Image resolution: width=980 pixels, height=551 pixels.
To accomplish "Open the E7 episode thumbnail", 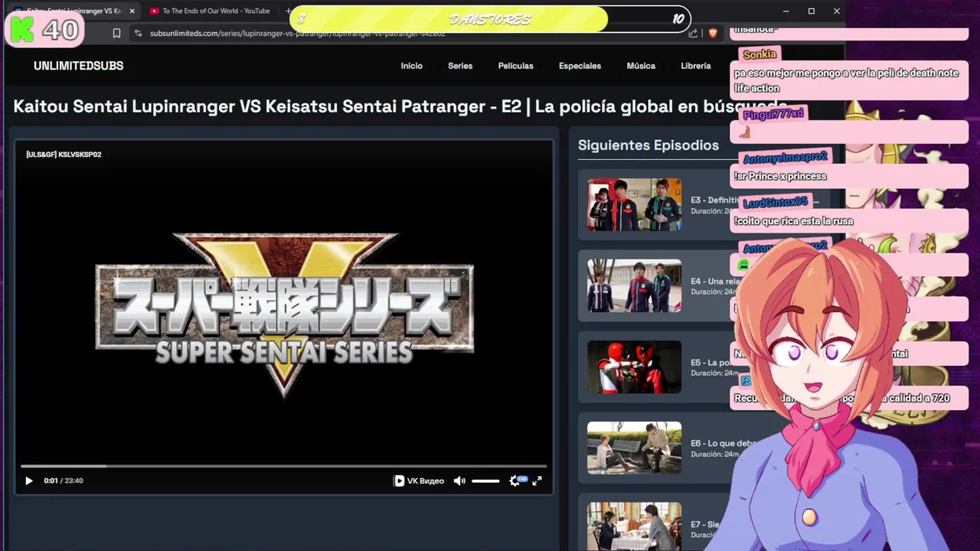I will 634,527.
